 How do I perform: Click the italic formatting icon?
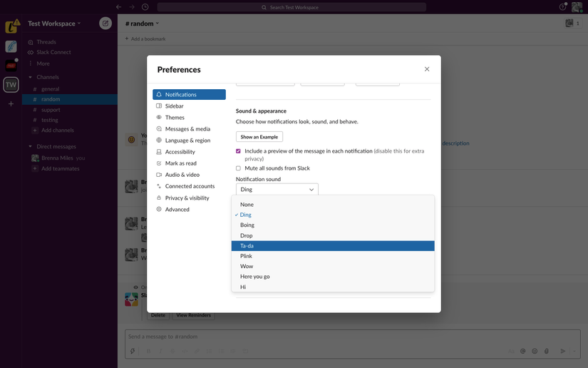click(x=160, y=351)
